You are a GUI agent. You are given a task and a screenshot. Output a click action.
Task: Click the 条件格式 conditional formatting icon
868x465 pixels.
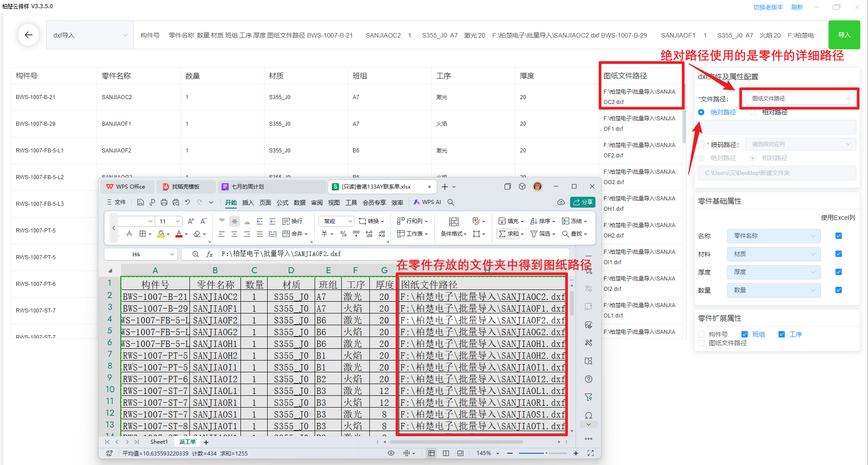(454, 221)
